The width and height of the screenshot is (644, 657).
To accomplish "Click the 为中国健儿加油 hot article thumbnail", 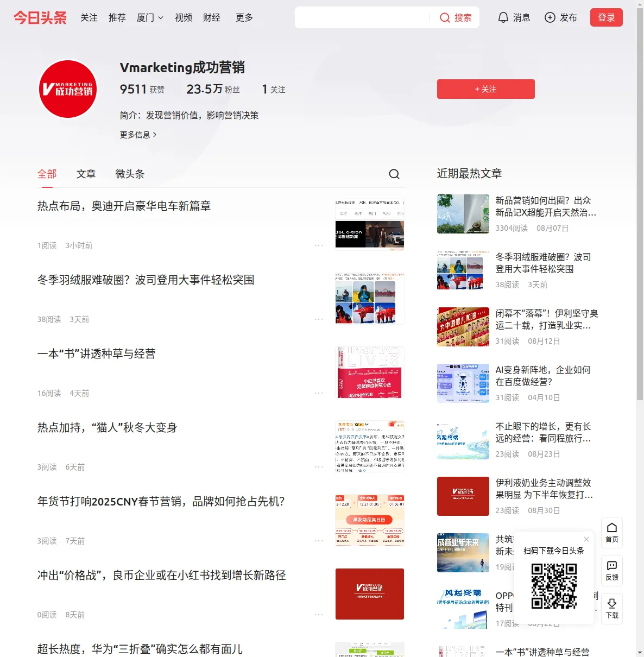I will (463, 327).
